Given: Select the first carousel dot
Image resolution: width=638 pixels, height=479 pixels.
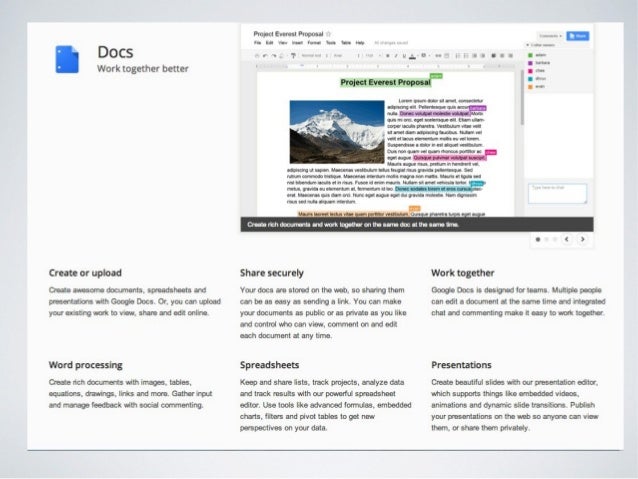Looking at the screenshot, I should pos(538,239).
